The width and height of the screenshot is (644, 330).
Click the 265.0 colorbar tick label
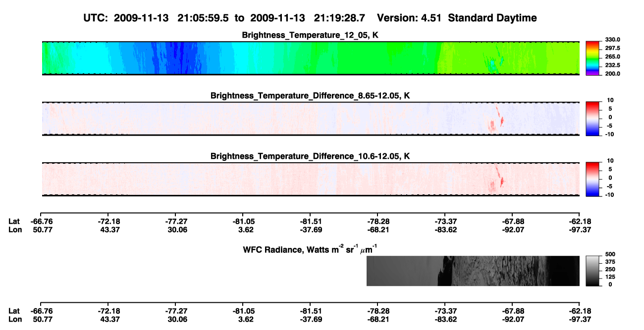click(612, 56)
